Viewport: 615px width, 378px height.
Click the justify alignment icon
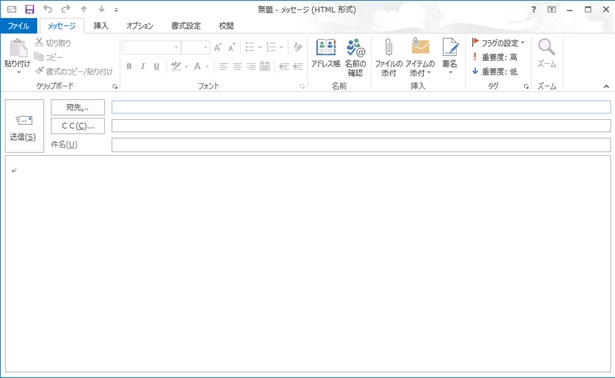(265, 66)
